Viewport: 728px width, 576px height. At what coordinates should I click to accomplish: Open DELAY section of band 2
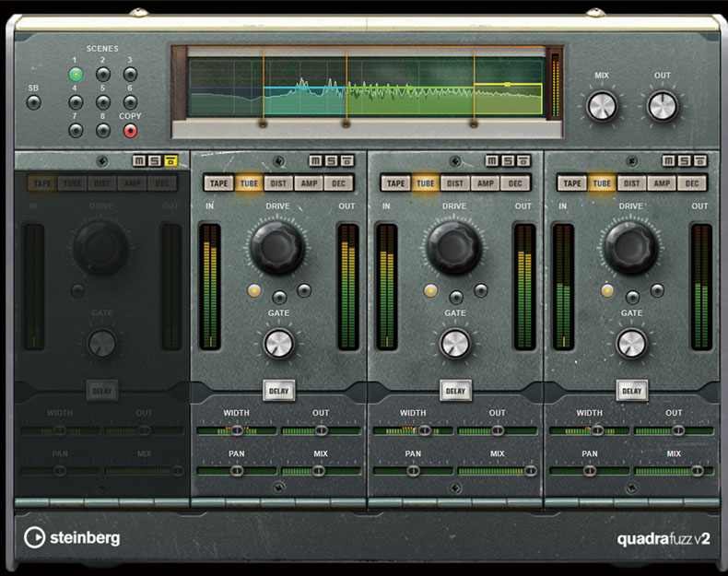pyautogui.click(x=279, y=391)
